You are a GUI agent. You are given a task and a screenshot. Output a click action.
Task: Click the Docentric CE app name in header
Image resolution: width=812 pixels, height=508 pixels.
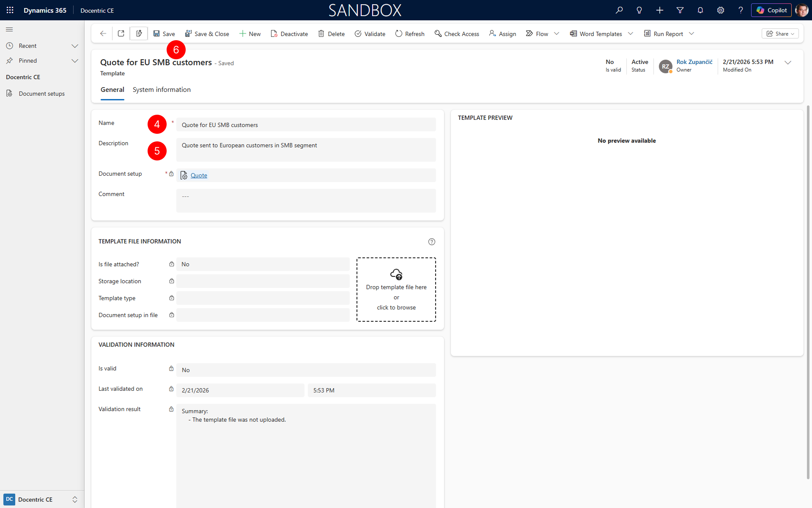tap(97, 10)
